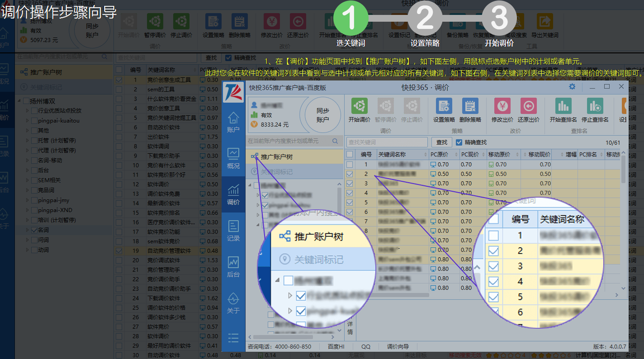Viewport: 644px width, 359px height.
Task: Expand the 代理 (计划暂停) plan node
Action: pyautogui.click(x=28, y=150)
